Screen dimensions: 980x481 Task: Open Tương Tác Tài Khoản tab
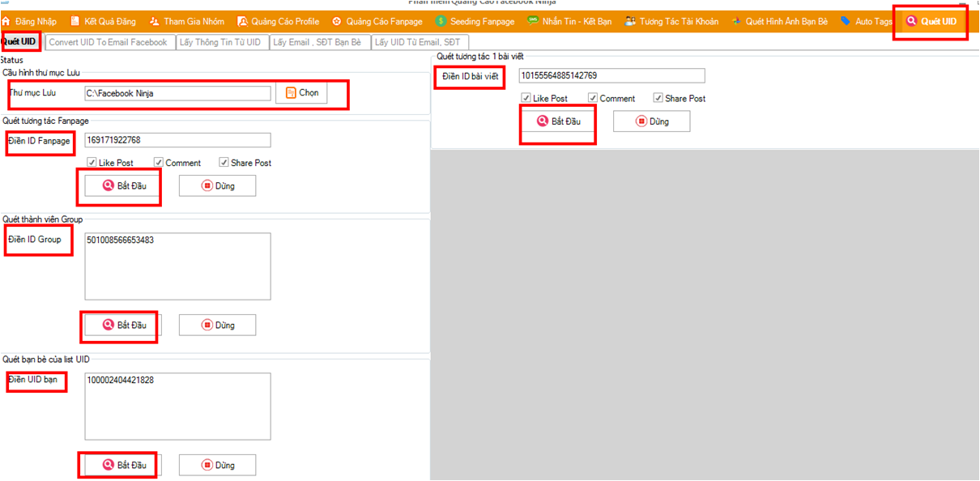tap(671, 22)
